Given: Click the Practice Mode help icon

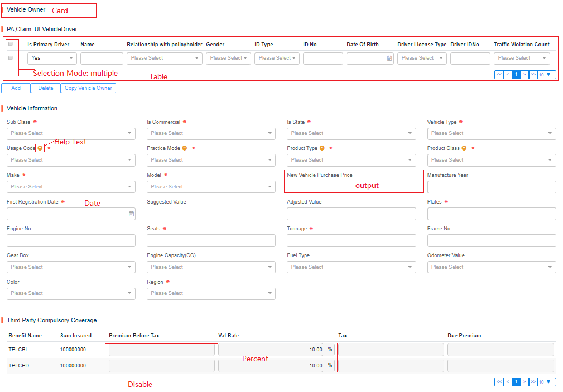Looking at the screenshot, I should [x=186, y=148].
